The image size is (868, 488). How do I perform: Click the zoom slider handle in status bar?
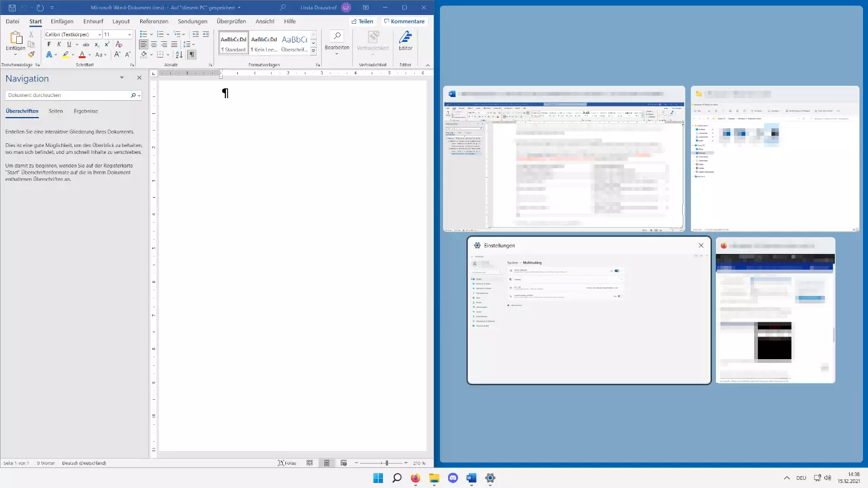pos(386,463)
